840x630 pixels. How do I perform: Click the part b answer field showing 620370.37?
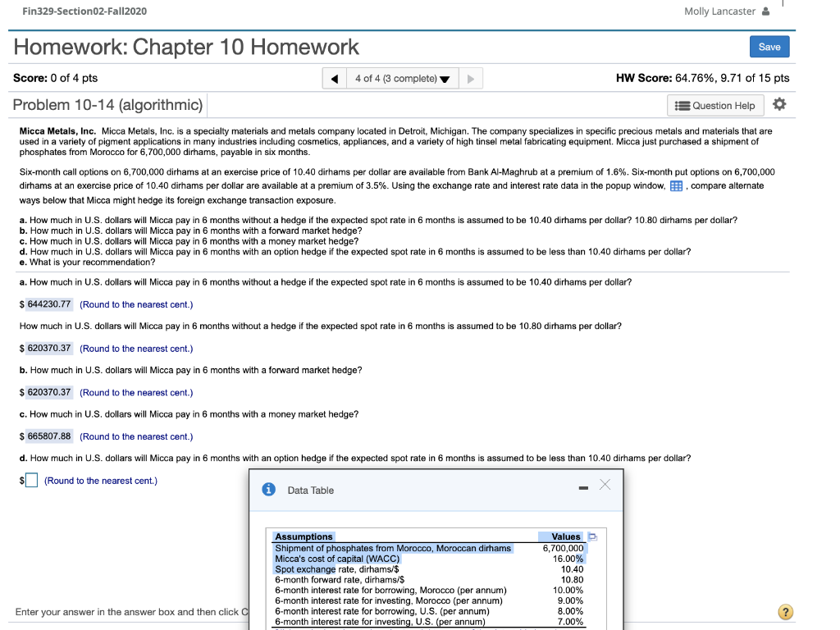(46, 391)
